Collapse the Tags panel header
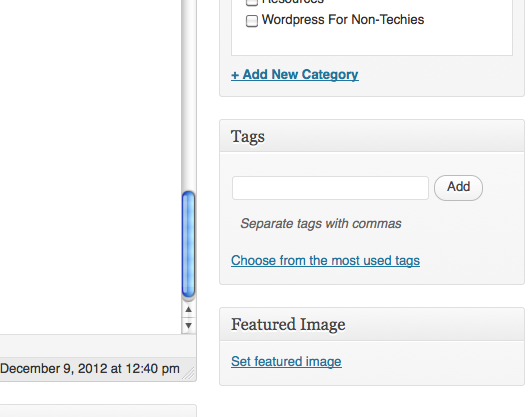530x417 pixels. 372,136
